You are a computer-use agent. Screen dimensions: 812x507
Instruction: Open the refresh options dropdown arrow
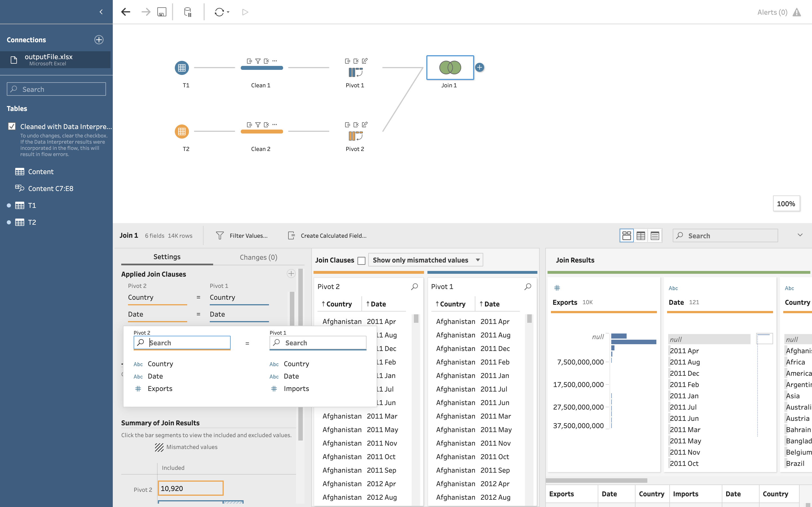click(x=228, y=12)
